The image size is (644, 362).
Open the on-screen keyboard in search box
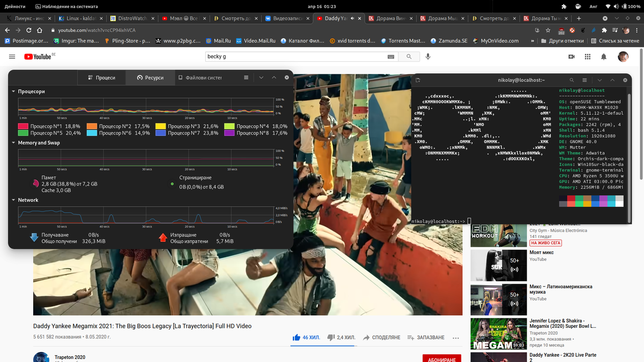[x=391, y=57]
